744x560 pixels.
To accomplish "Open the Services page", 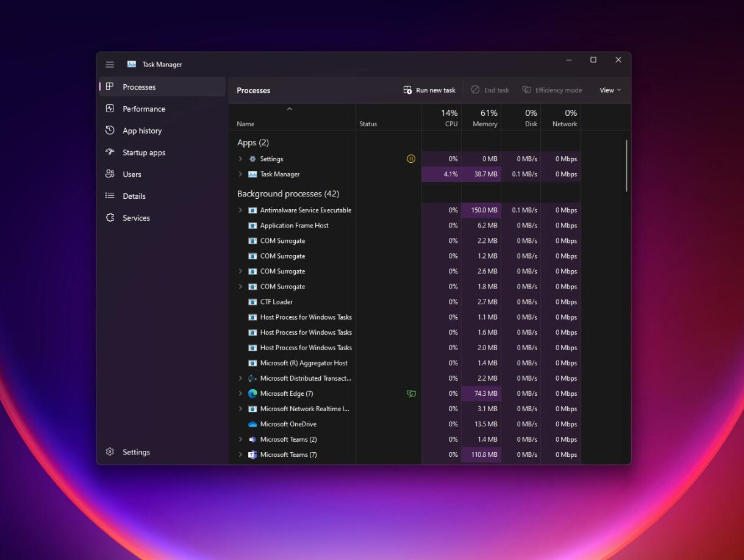I will coord(162,218).
